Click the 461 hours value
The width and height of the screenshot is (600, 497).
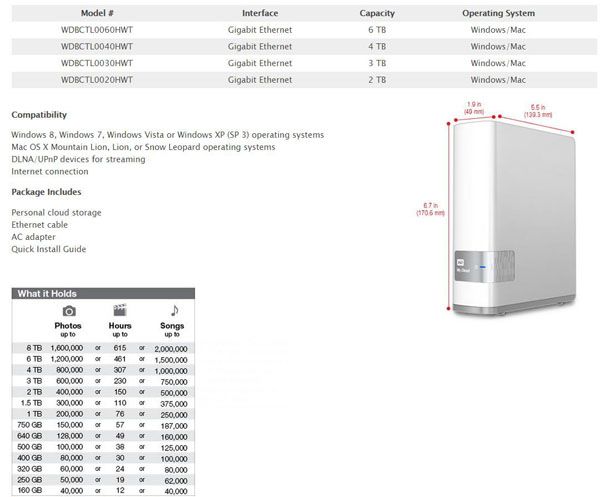[120, 359]
